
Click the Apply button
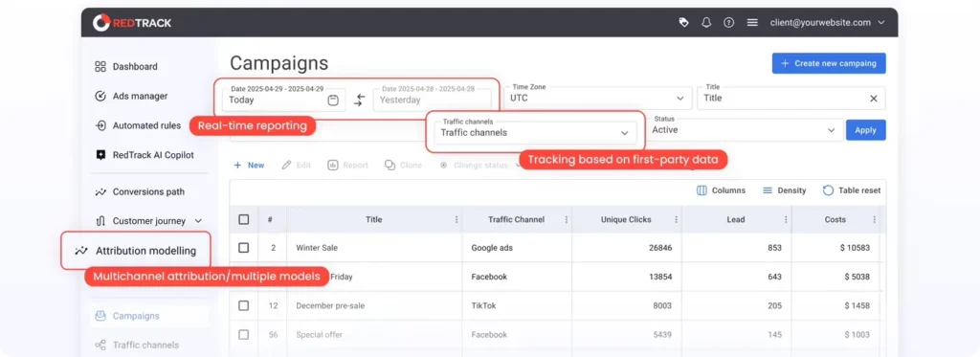(865, 130)
